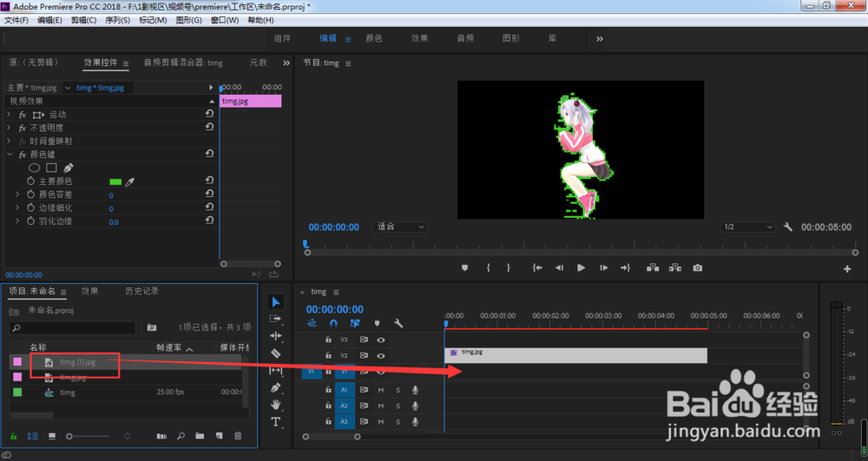The height and width of the screenshot is (461, 868).
Task: Reset the 运动 effect parameters
Action: click(209, 114)
